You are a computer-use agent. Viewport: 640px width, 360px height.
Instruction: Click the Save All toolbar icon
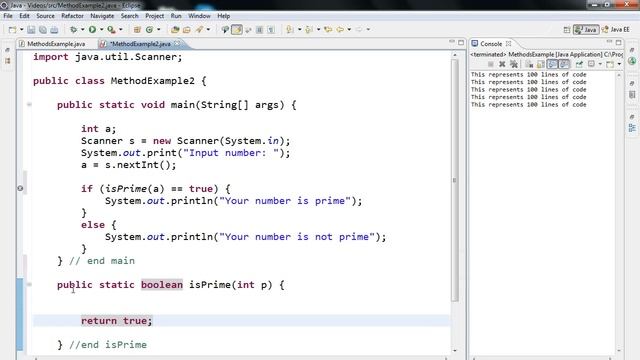tap(43, 30)
